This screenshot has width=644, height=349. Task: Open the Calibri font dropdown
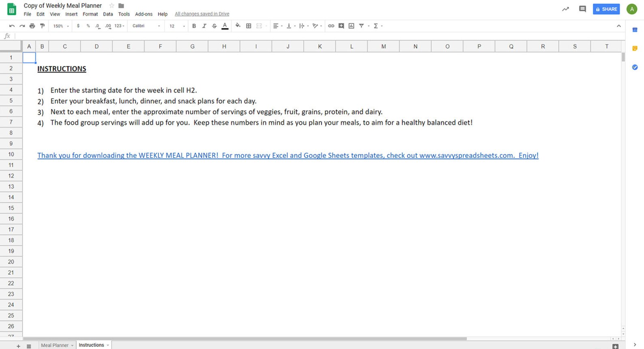click(146, 26)
